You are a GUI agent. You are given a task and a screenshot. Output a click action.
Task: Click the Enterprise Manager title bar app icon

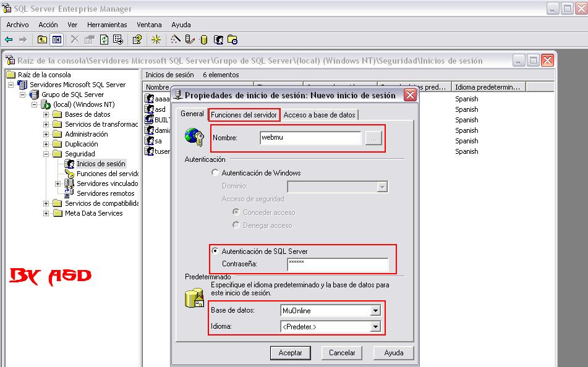tap(7, 8)
